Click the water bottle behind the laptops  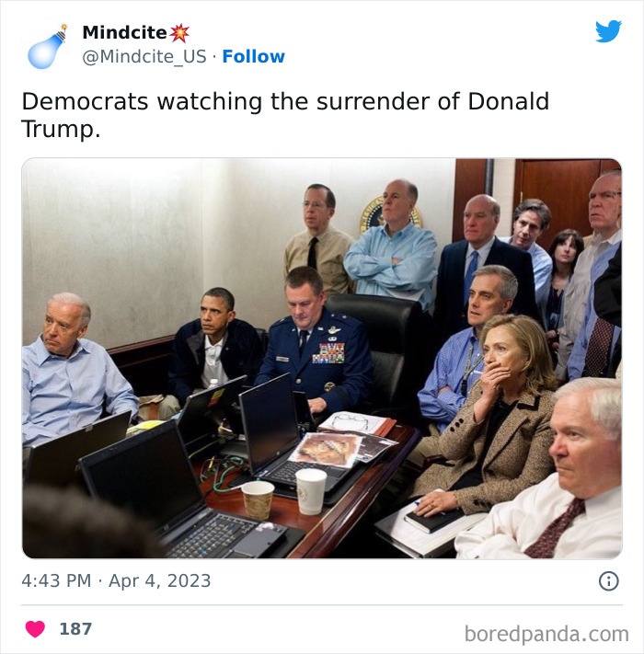point(213,383)
